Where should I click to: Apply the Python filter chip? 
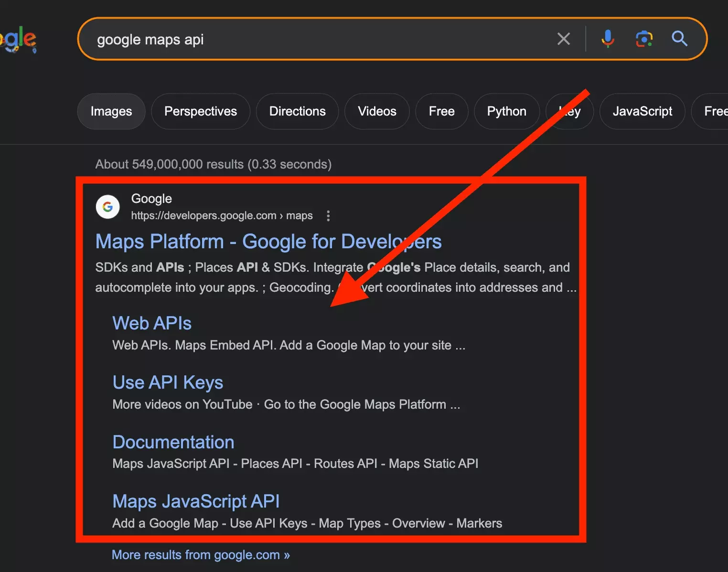506,111
